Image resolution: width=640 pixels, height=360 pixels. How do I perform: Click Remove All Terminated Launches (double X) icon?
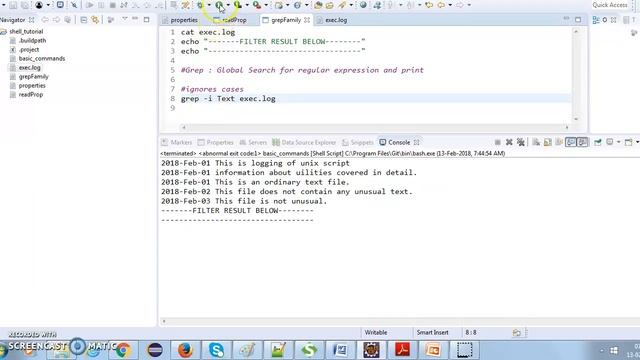pos(520,142)
